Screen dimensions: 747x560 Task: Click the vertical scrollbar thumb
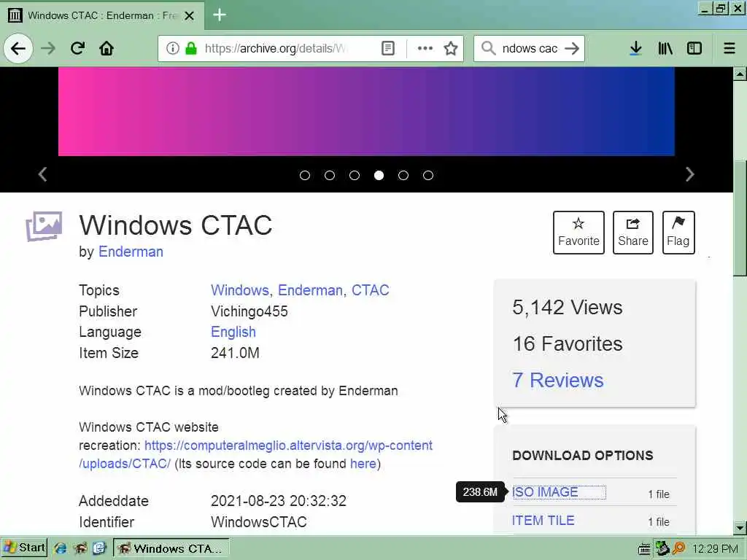tap(740, 217)
